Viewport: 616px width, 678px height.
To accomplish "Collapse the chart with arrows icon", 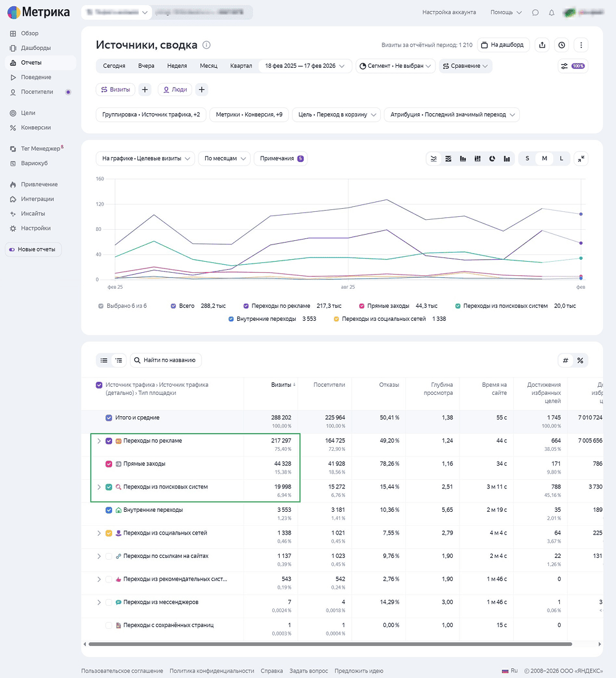I will [x=581, y=159].
